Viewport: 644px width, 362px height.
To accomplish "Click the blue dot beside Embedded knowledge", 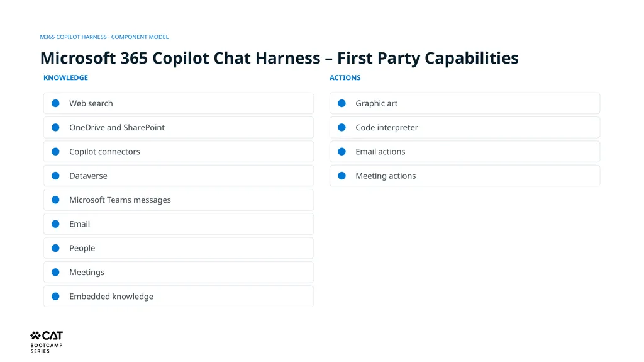I will click(x=55, y=296).
